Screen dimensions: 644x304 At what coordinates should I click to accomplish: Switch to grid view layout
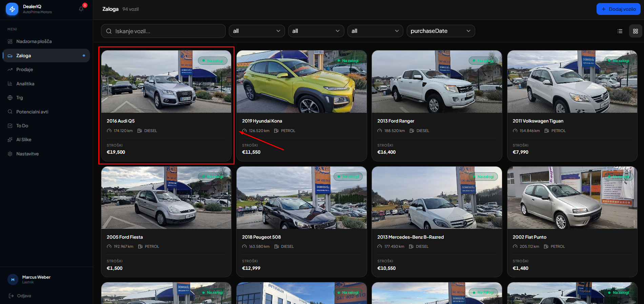(636, 31)
